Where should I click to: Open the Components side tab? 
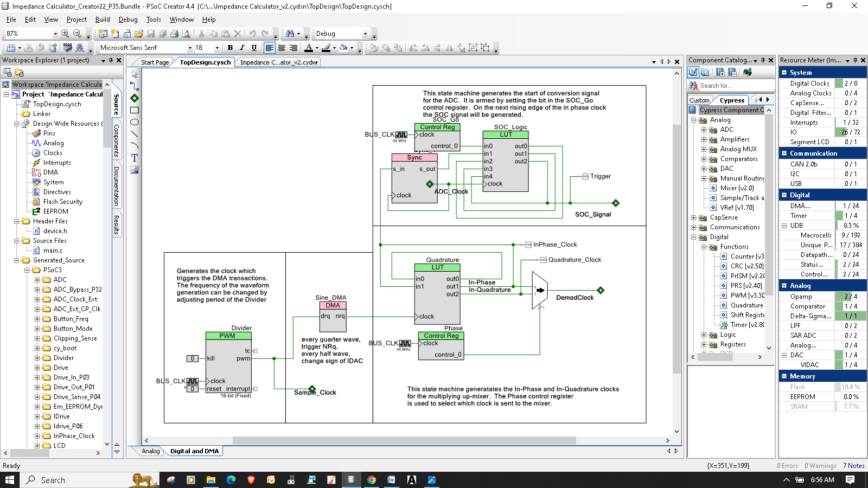(x=117, y=141)
